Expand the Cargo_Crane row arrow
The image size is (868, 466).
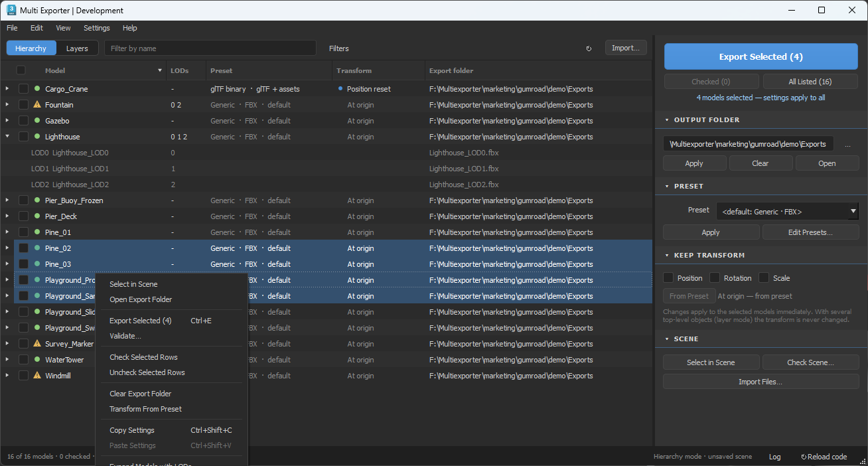(7, 88)
